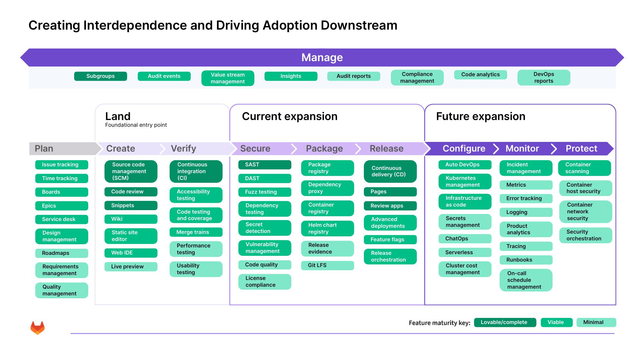Click the SAST item
644x362 pixels.
click(x=265, y=165)
